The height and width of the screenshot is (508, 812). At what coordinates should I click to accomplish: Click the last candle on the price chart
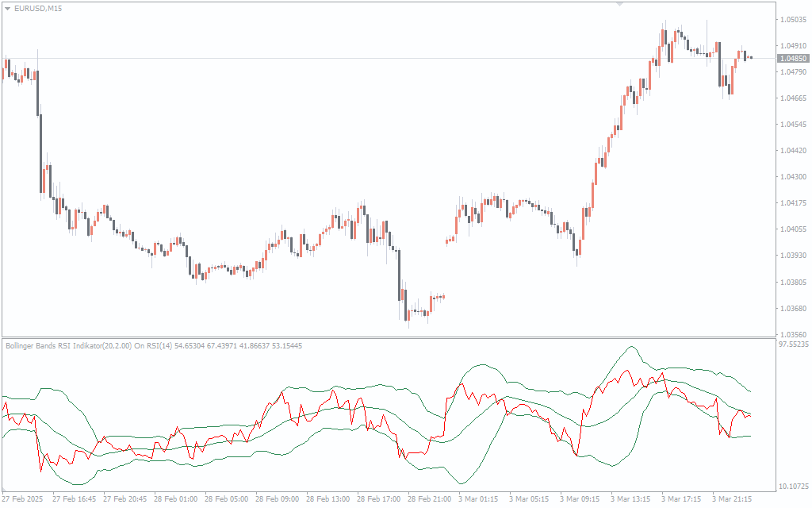tap(751, 57)
